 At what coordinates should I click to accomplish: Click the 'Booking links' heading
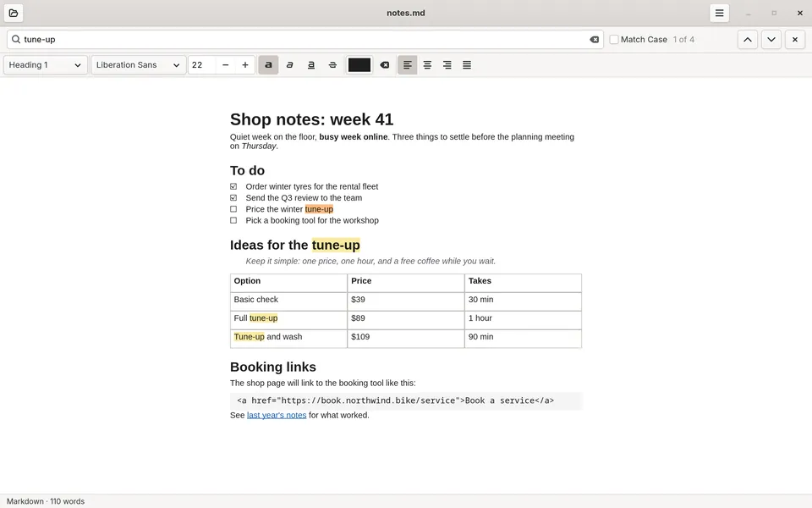273,367
